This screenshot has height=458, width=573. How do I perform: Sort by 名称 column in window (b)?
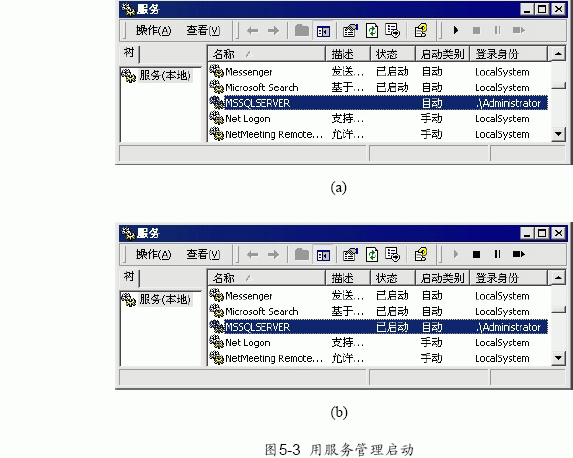pyautogui.click(x=266, y=278)
